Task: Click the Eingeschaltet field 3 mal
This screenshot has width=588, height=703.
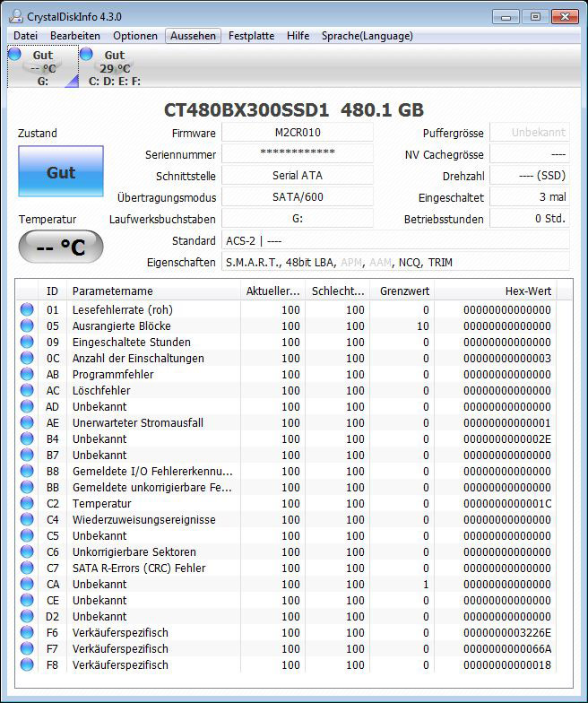Action: (x=530, y=197)
